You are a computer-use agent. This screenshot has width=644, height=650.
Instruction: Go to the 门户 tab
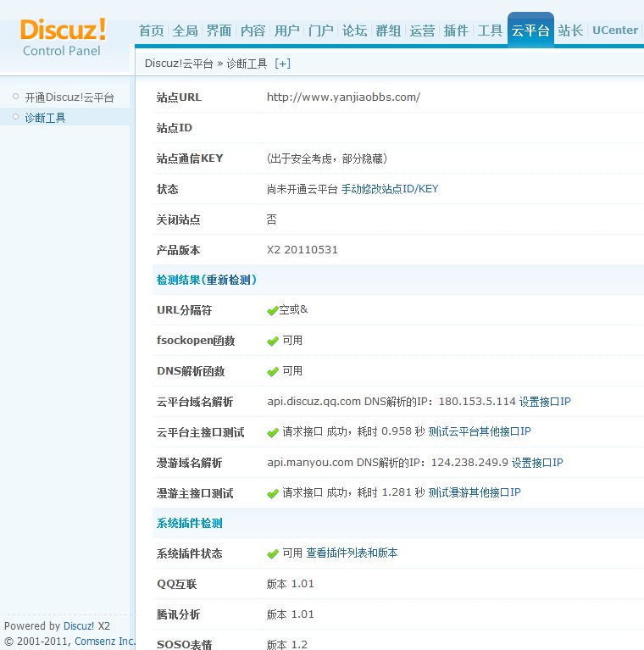point(321,31)
